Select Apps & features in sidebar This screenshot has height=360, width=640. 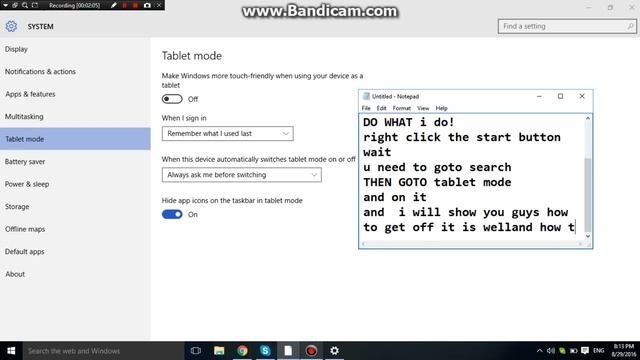point(75,94)
